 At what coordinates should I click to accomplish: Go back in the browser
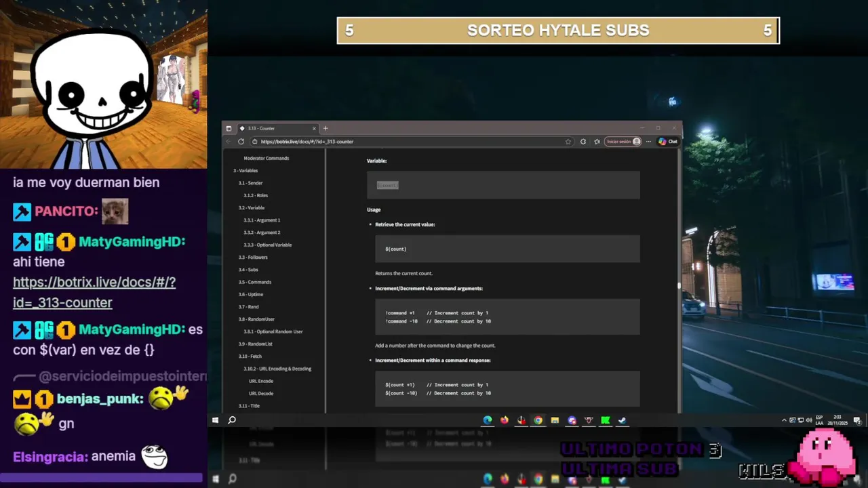coord(229,142)
